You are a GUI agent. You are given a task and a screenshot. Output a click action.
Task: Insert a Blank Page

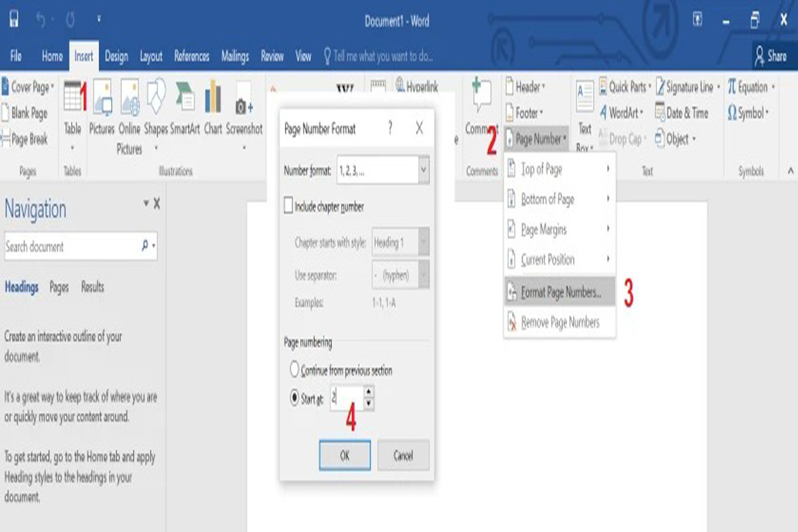tap(25, 113)
